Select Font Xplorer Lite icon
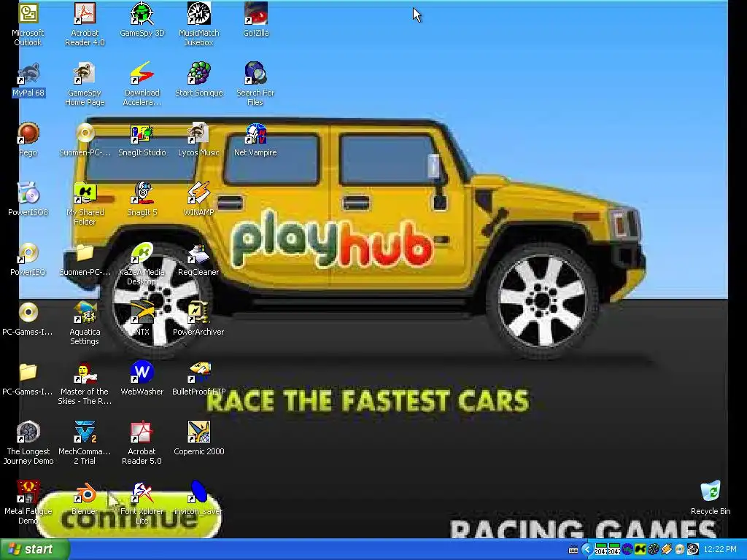The height and width of the screenshot is (560, 747). point(142,502)
